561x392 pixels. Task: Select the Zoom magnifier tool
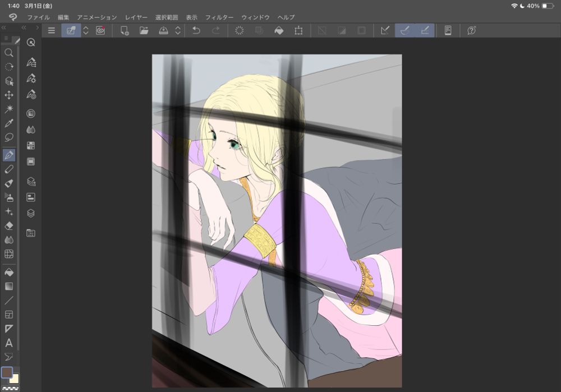(9, 53)
